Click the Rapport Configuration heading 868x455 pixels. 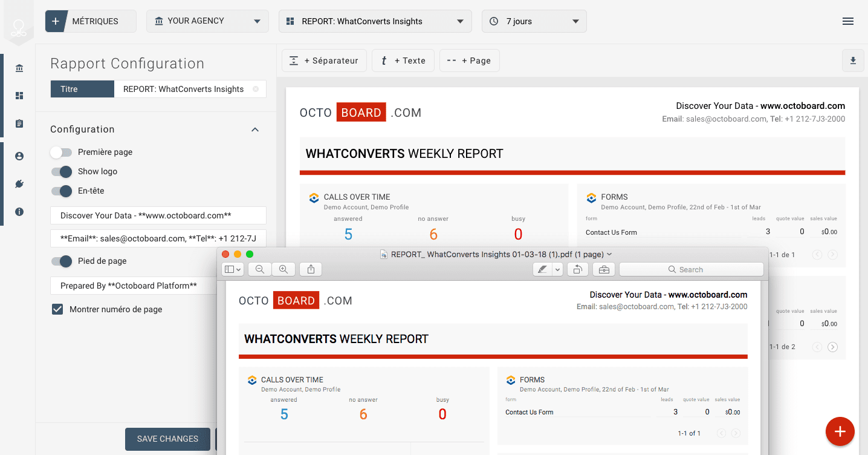(127, 64)
